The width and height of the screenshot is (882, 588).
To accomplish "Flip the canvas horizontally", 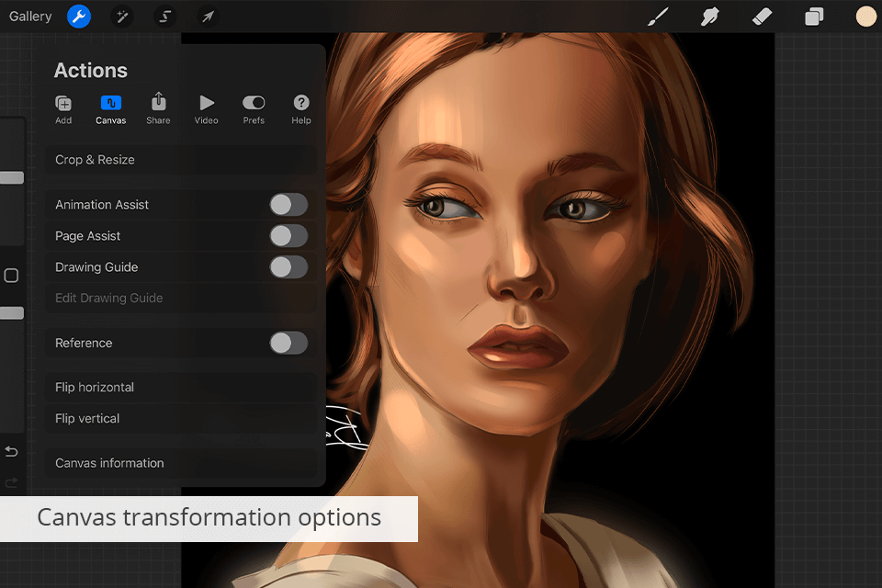I will click(181, 387).
